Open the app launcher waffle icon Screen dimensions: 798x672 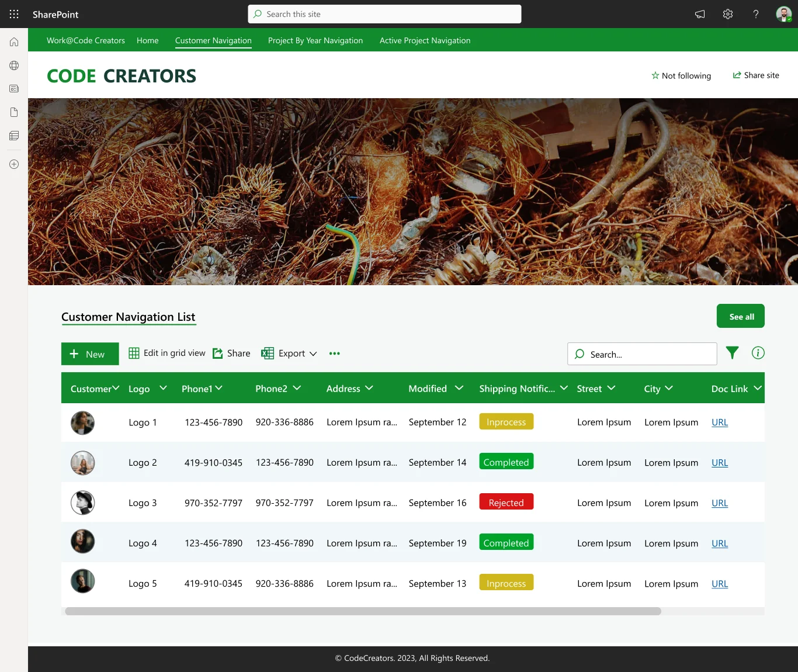pyautogui.click(x=14, y=14)
